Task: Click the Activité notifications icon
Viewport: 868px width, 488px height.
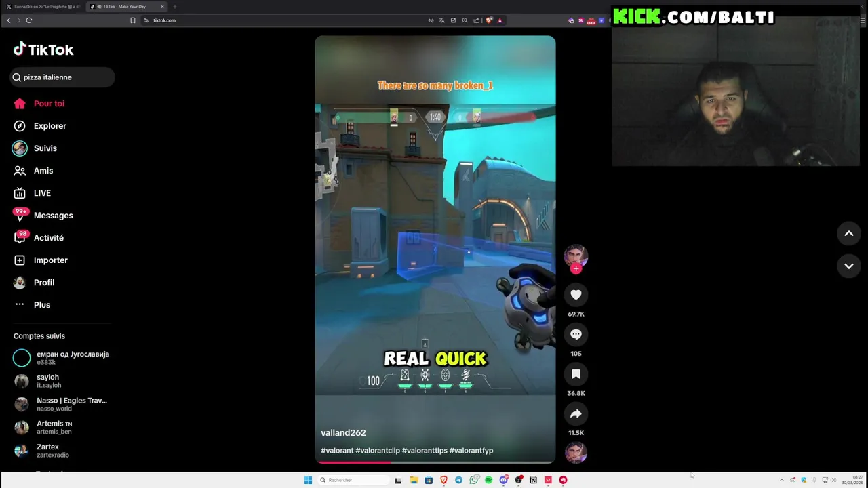Action: coord(20,238)
